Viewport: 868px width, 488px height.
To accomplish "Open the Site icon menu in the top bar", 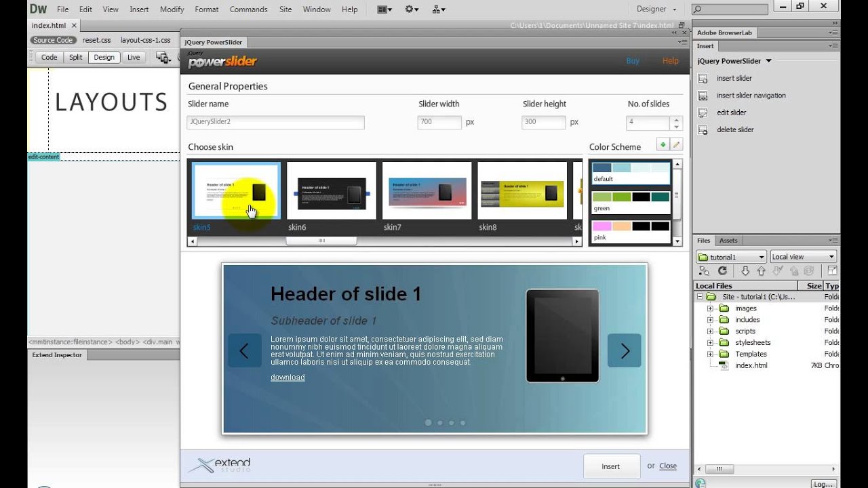I will [x=439, y=9].
